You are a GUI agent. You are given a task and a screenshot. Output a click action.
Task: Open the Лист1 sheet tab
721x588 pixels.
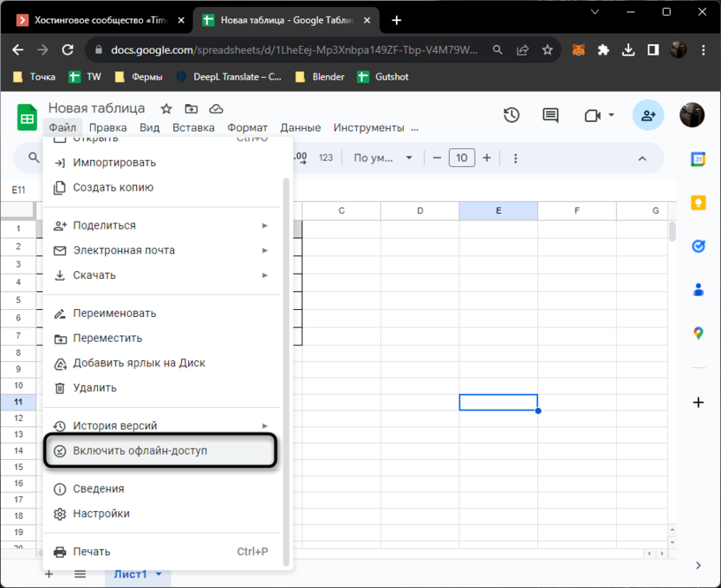[132, 574]
